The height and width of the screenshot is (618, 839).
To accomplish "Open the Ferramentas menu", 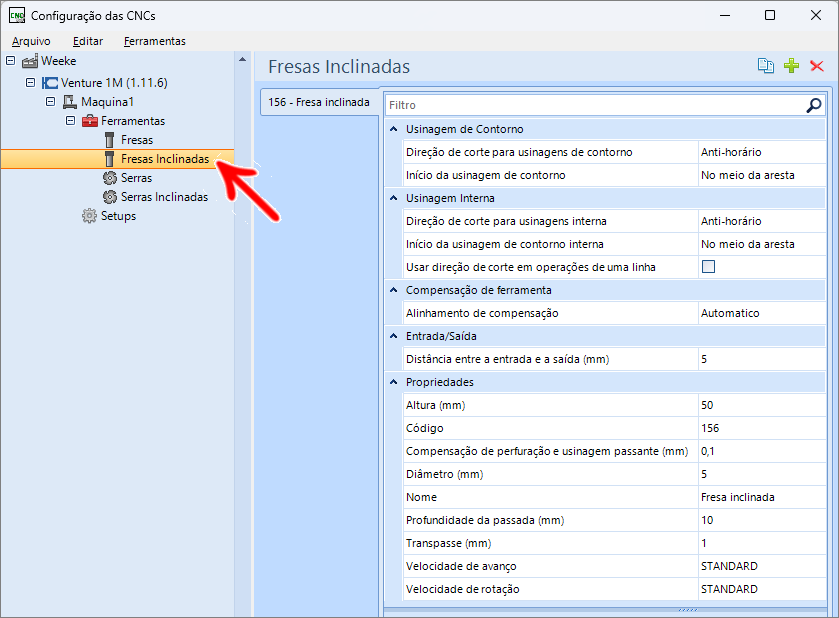I will click(x=155, y=41).
